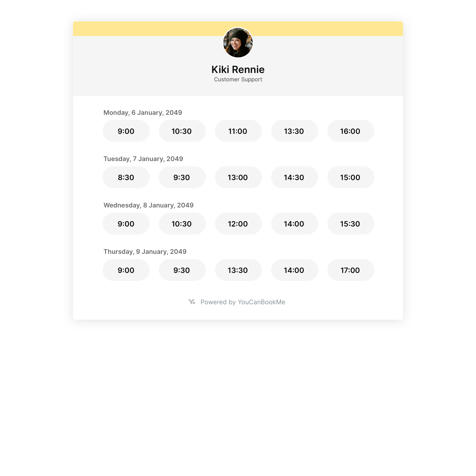Pick the 17:00 slot on Thursday

coord(351,270)
